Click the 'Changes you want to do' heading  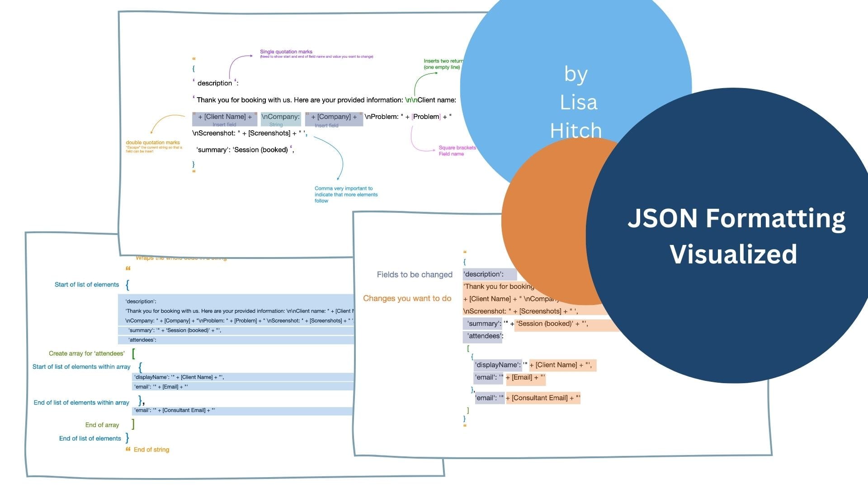point(407,298)
